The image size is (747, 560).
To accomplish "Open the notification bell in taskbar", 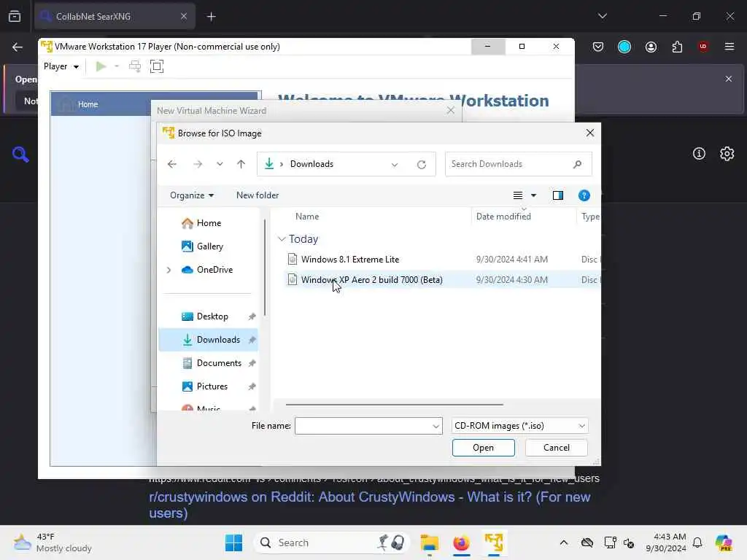I will click(697, 542).
